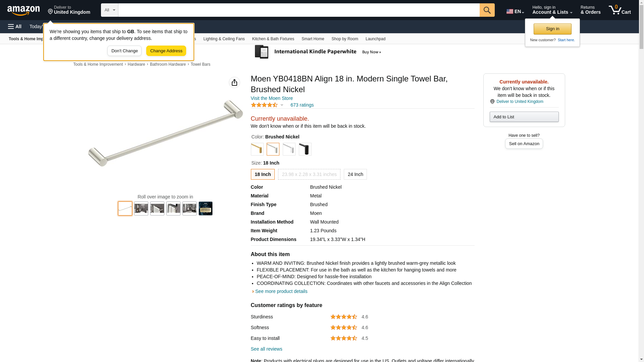This screenshot has height=362, width=644.
Task: Select the matte black color swatch
Action: [305, 149]
